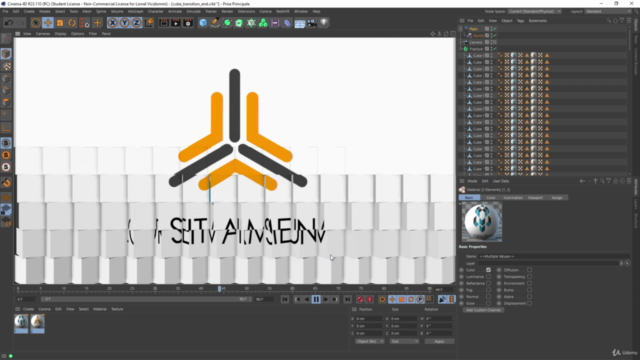The image size is (640, 360).
Task: Click the Object Manager search icon
Action: (609, 21)
